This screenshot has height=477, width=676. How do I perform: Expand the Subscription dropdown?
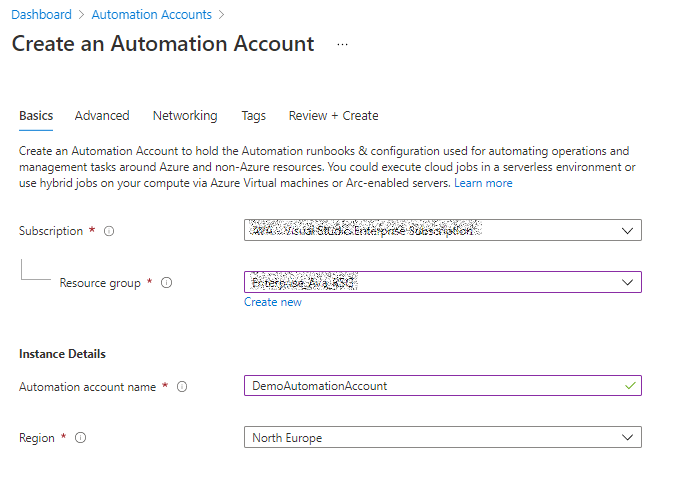(x=627, y=230)
